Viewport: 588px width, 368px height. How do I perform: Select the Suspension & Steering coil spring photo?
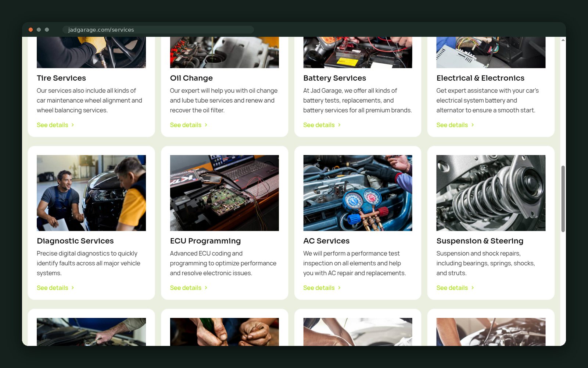click(x=491, y=193)
